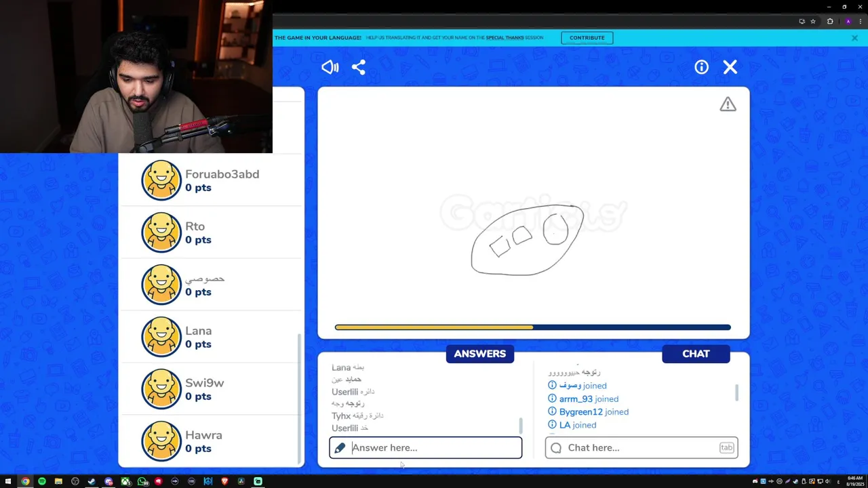The width and height of the screenshot is (868, 488).
Task: Click Rto's avatar in player list
Action: [161, 232]
